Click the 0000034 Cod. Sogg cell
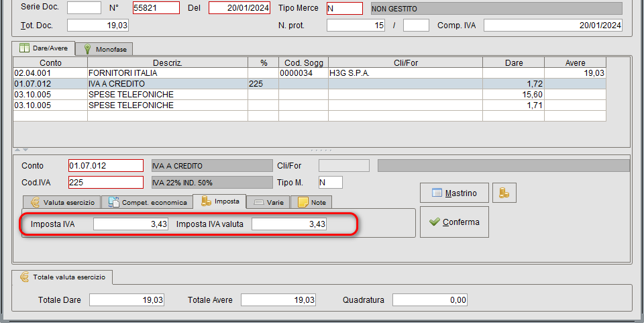Image resolution: width=644 pixels, height=323 pixels. [x=303, y=73]
